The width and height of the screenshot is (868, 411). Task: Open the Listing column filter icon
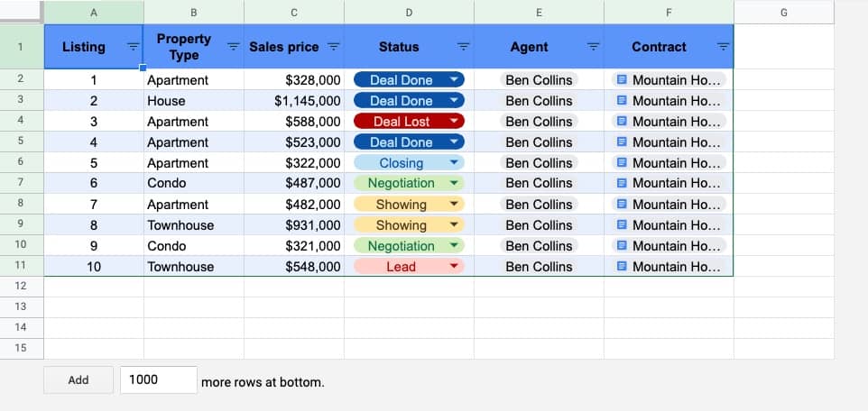(x=133, y=47)
